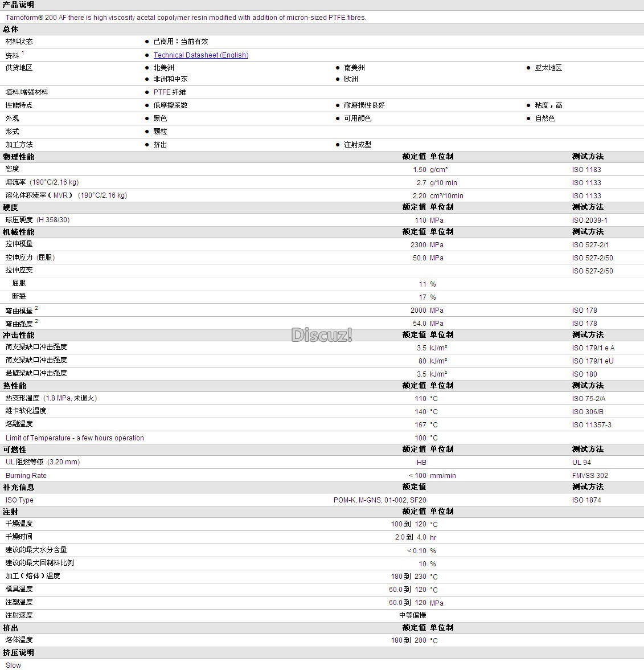Select the 耐磨损性良好 feature entry
644x670 pixels.
pos(364,105)
